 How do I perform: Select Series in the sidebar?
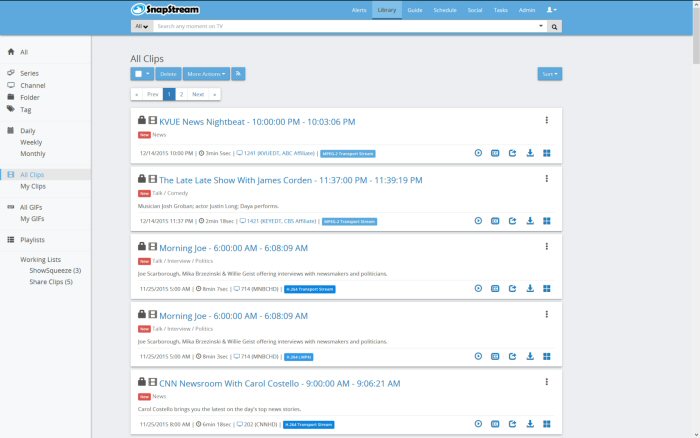[x=29, y=73]
